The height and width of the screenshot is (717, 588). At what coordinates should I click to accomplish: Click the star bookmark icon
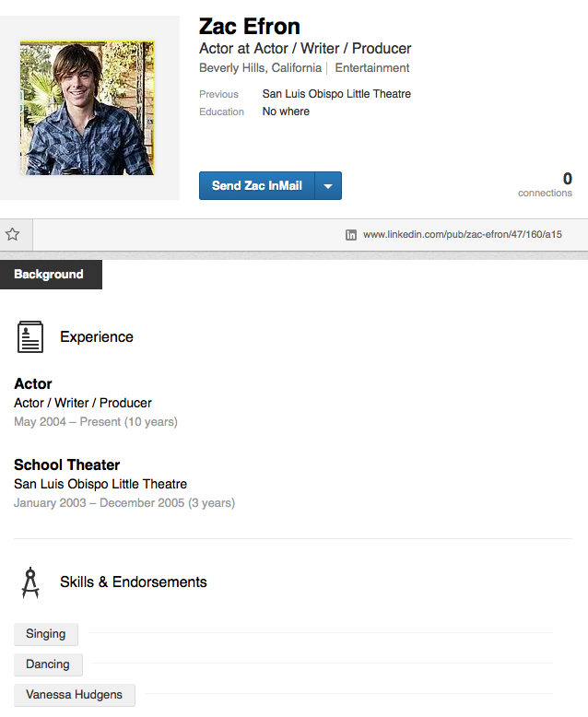click(x=12, y=234)
